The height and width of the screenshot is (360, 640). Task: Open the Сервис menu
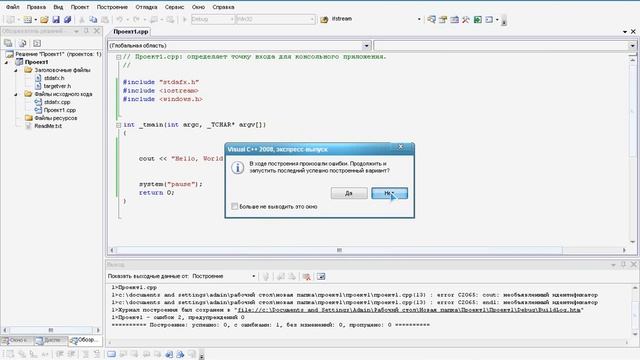[174, 7]
